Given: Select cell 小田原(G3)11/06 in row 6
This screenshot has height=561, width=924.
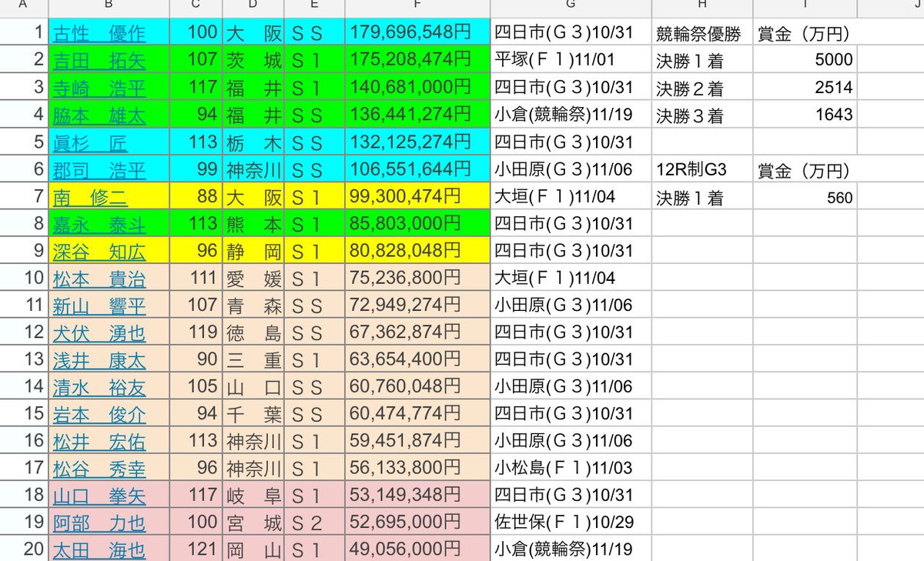Looking at the screenshot, I should pyautogui.click(x=571, y=169).
